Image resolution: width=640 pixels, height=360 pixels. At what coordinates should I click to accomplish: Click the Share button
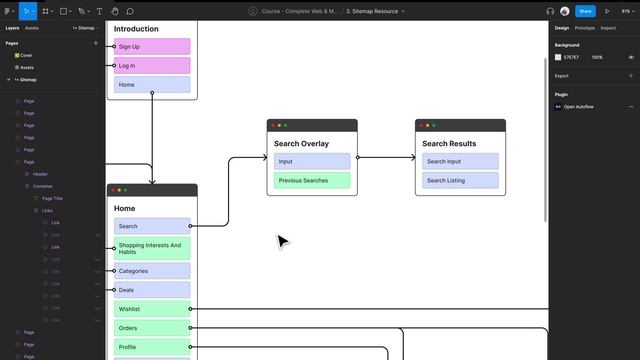[585, 11]
